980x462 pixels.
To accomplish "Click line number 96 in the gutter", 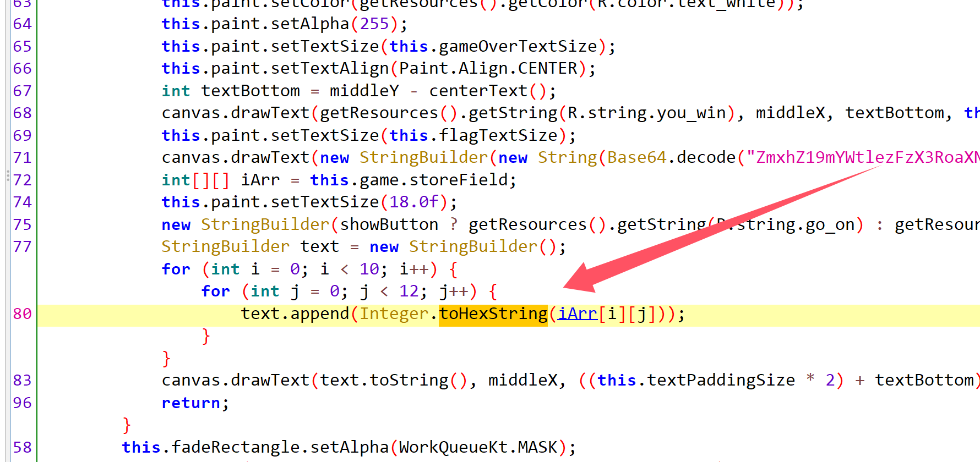I will tap(23, 403).
